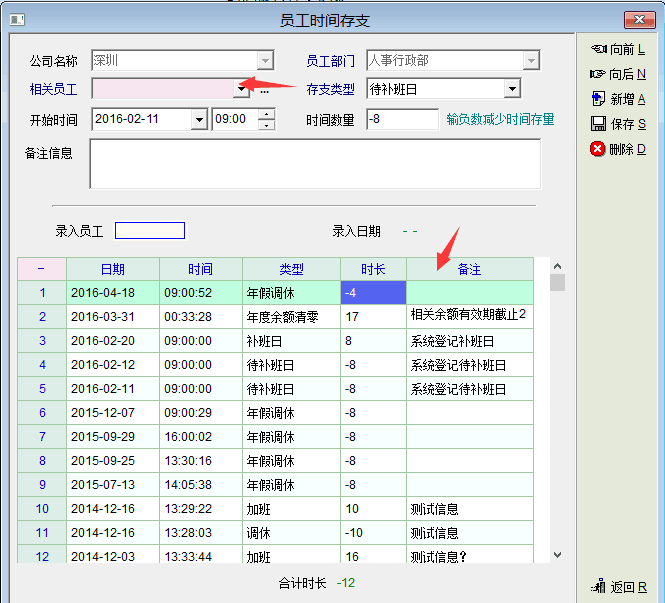
Task: Click inside the 备注信息 text area
Action: 315,163
